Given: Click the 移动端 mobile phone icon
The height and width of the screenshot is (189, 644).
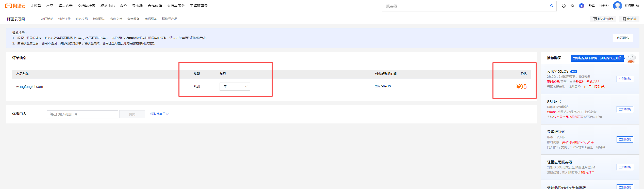Looking at the screenshot, I should pos(624,19).
